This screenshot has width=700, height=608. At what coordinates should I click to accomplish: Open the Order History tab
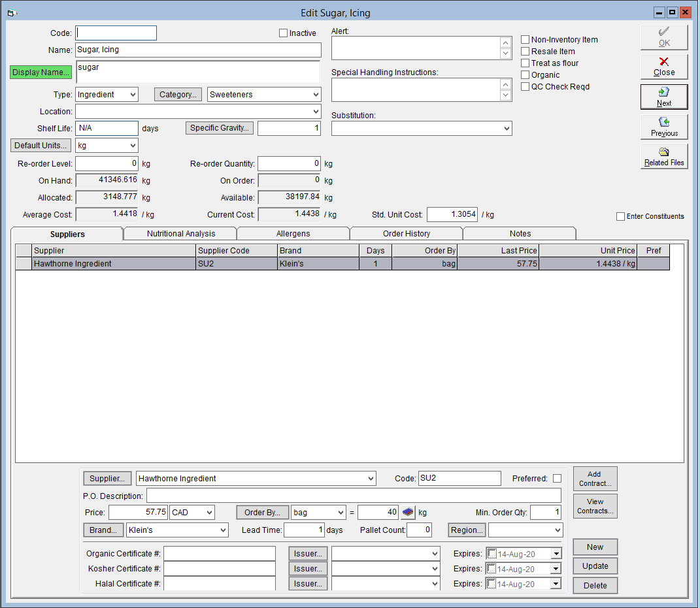pyautogui.click(x=407, y=234)
